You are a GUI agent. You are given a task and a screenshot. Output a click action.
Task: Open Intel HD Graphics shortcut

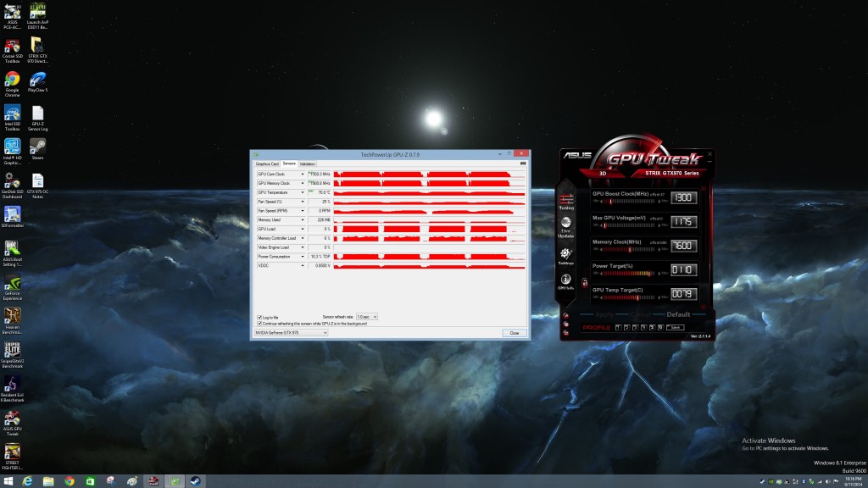[12, 152]
